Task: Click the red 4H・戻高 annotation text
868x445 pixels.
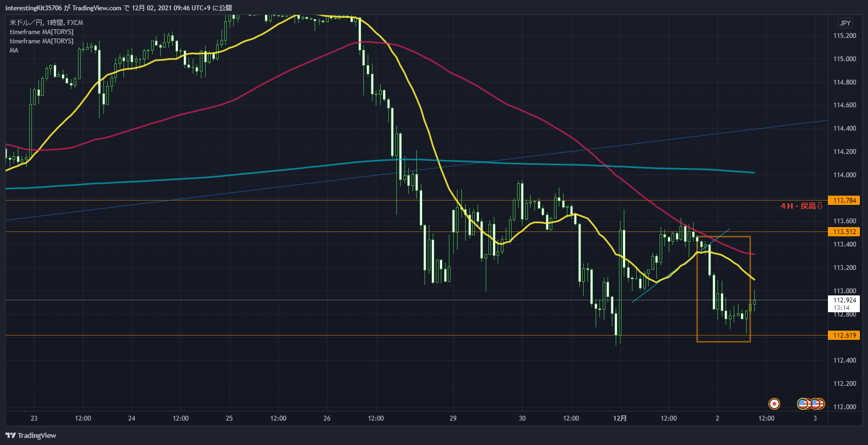Action: pyautogui.click(x=801, y=206)
